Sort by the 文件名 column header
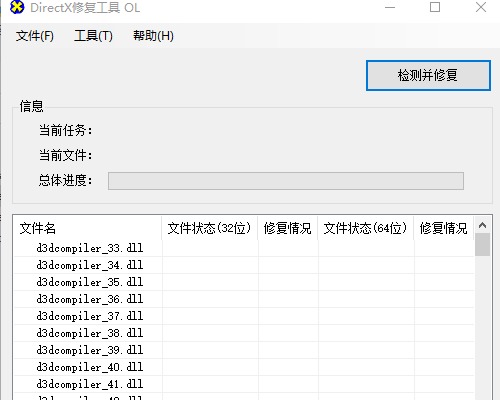Screen dimensions: 500x400 [x=88, y=228]
